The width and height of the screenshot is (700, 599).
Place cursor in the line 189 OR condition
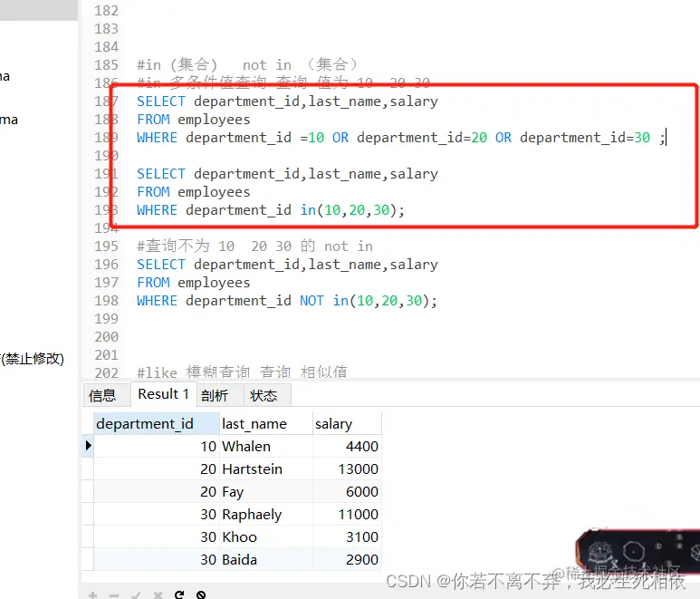[x=401, y=138]
